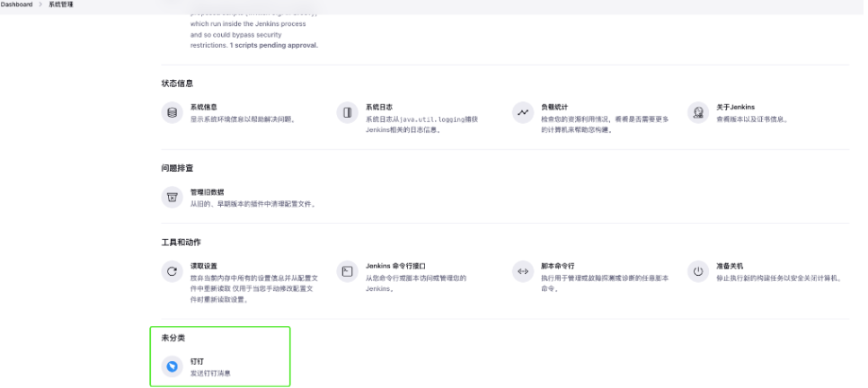Open the 负载统计 chart icon
The width and height of the screenshot is (868, 388).
[523, 113]
